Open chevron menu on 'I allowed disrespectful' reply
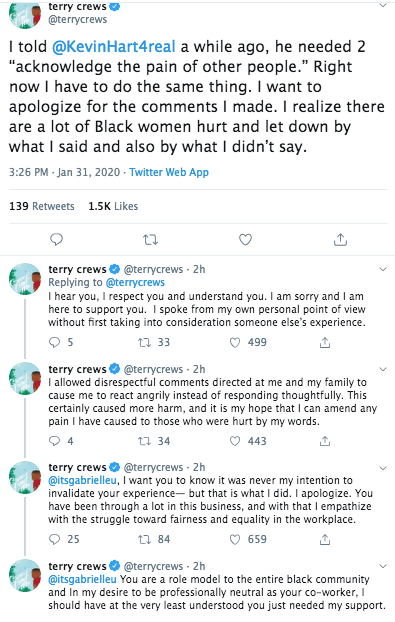This screenshot has width=395, height=622. [383, 369]
